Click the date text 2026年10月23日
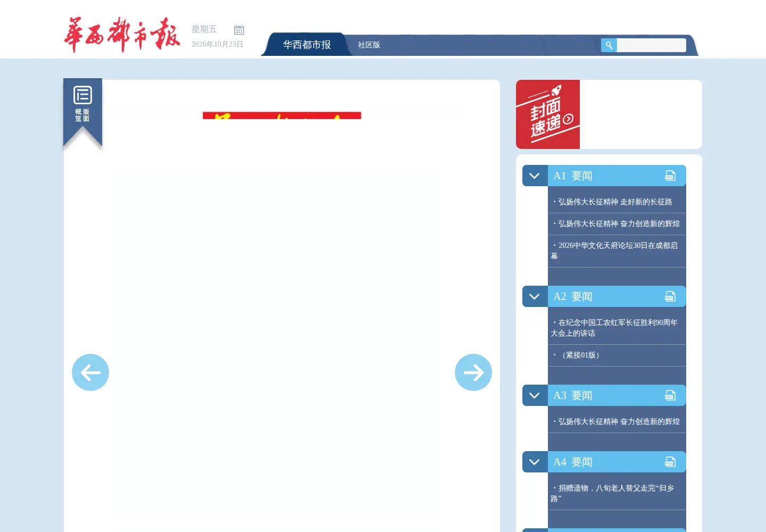 (217, 44)
